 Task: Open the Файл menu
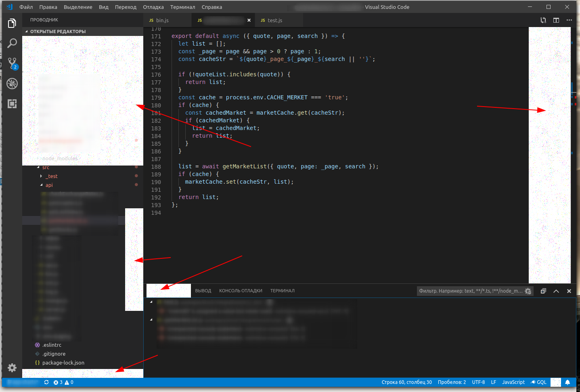(26, 7)
